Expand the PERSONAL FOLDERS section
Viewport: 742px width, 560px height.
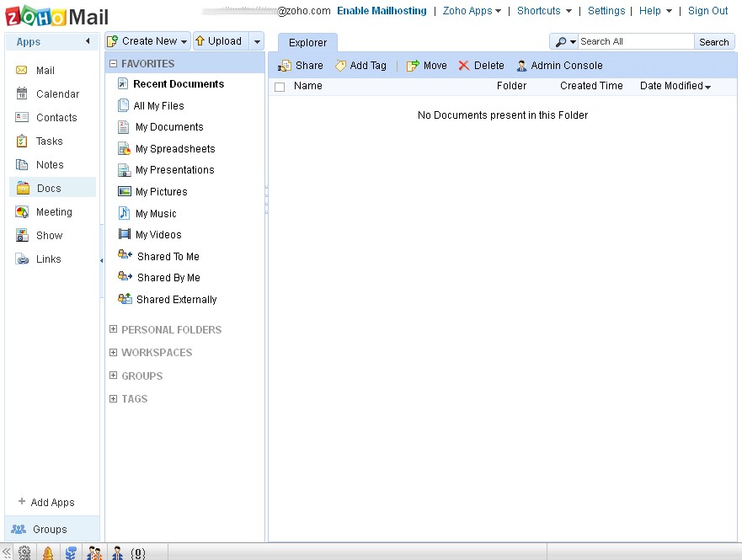click(x=113, y=328)
